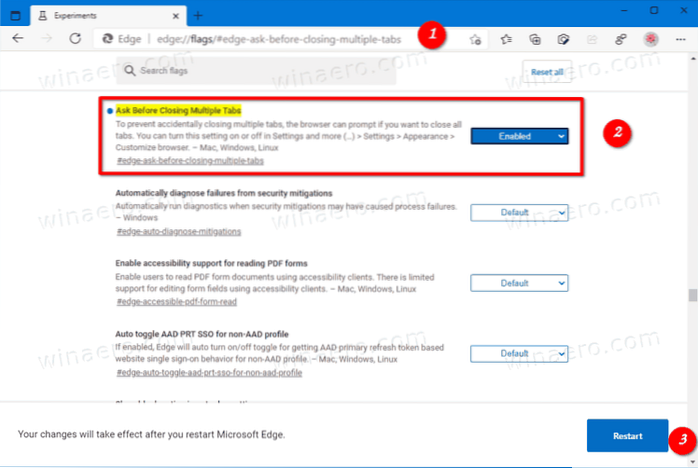Click the browser Back arrow
698x468 pixels.
pos(17,39)
